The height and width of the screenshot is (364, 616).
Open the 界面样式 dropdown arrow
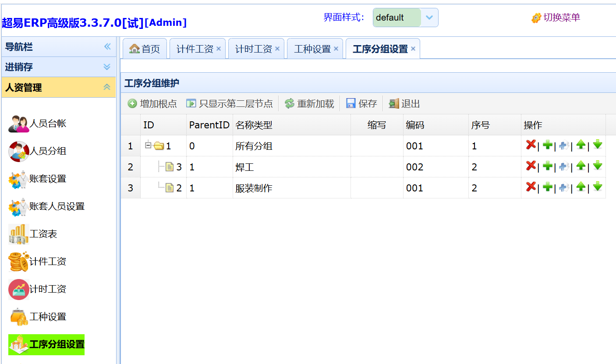(x=429, y=18)
